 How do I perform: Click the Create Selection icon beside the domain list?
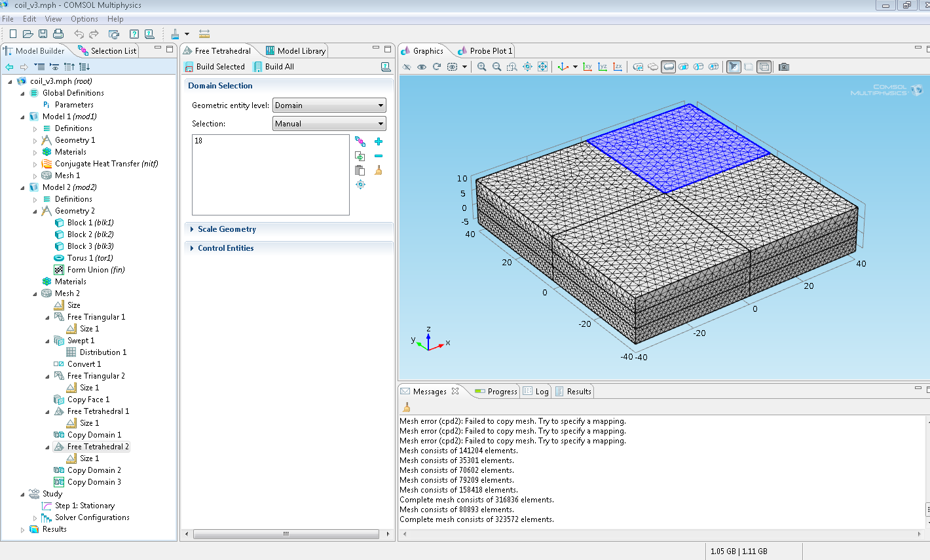pos(360,141)
